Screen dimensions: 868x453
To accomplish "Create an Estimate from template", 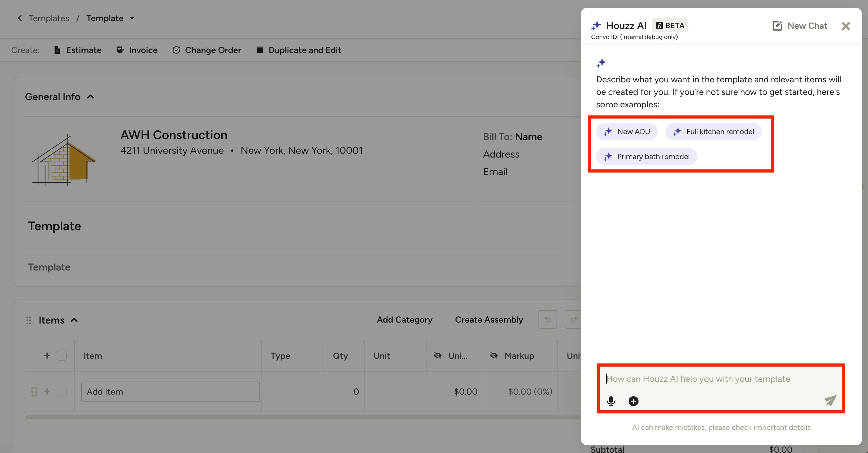I will [78, 50].
